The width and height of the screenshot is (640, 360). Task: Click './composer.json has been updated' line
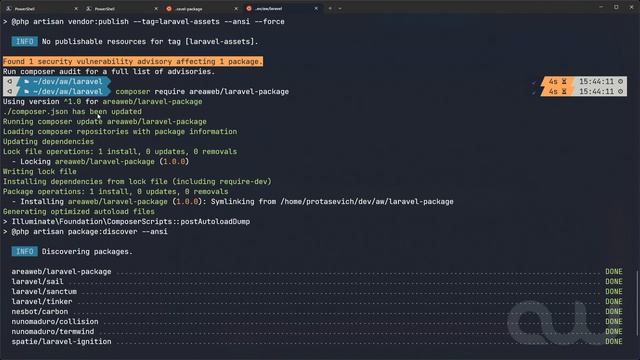(72, 111)
